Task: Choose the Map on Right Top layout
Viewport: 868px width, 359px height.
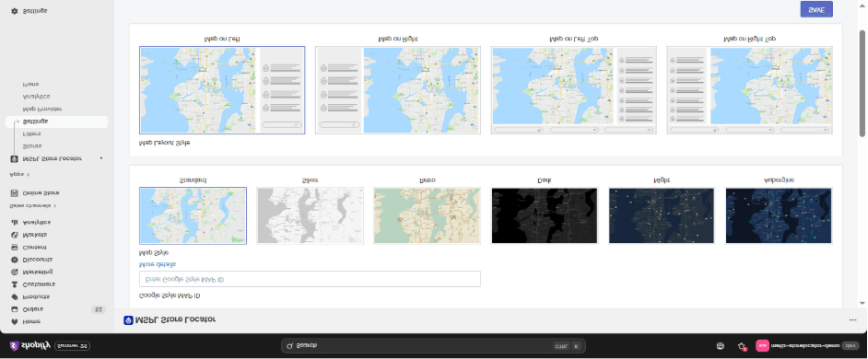Action: click(749, 90)
